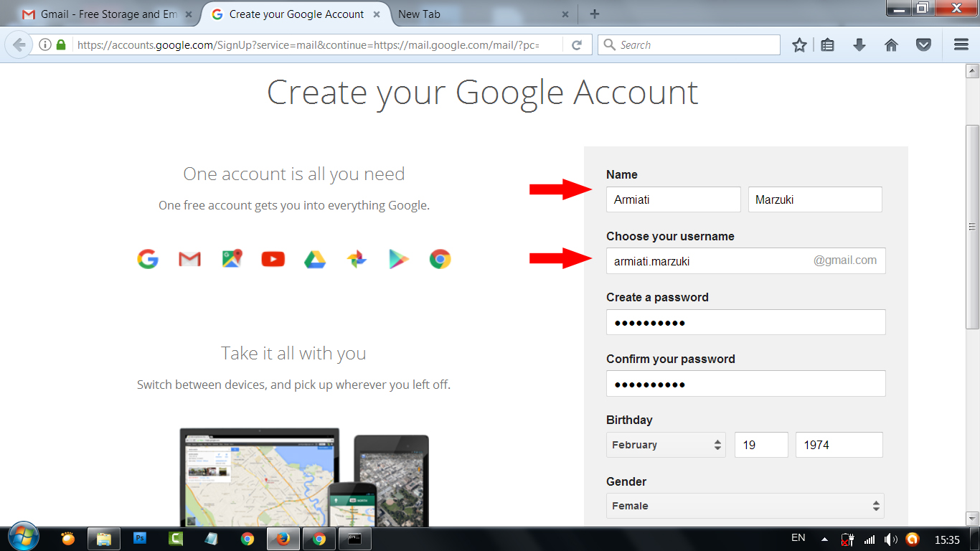Open Photoshop from the taskbar
980x551 pixels.
click(141, 538)
